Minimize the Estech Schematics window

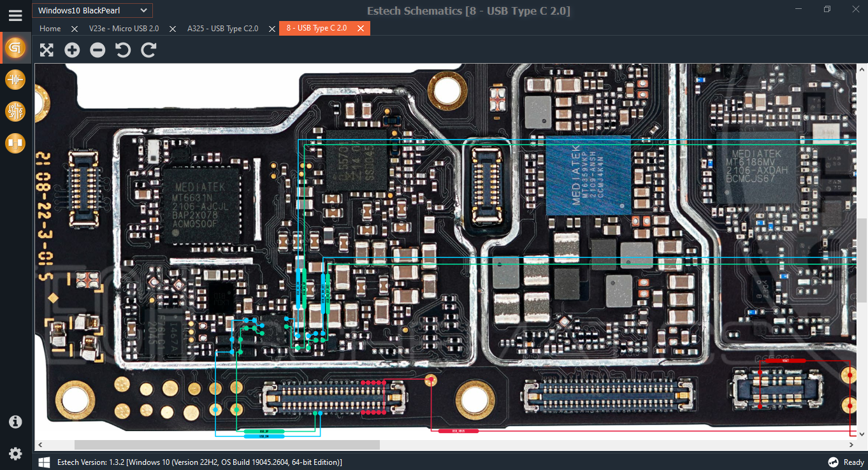click(x=799, y=9)
